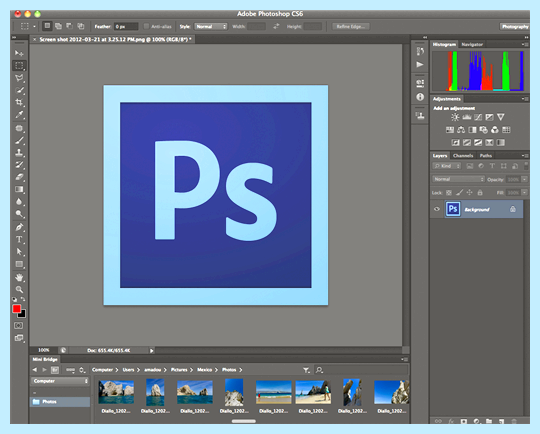The height and width of the screenshot is (434, 540).
Task: Open the Info panel icon
Action: coord(420,97)
